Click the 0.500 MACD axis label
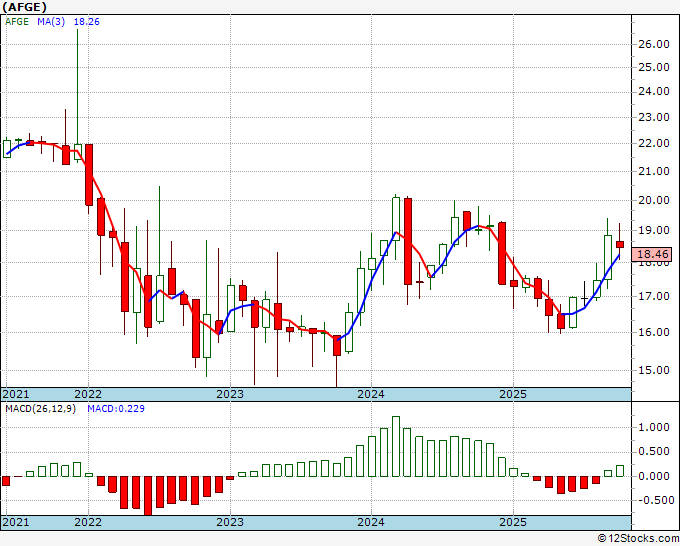This screenshot has width=680, height=546. (x=654, y=452)
